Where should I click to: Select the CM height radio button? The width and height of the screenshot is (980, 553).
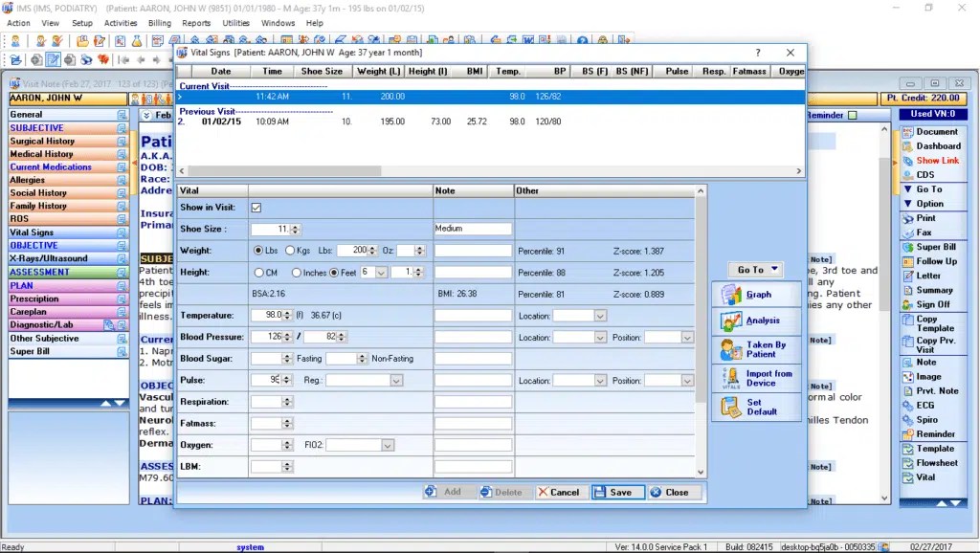(258, 273)
